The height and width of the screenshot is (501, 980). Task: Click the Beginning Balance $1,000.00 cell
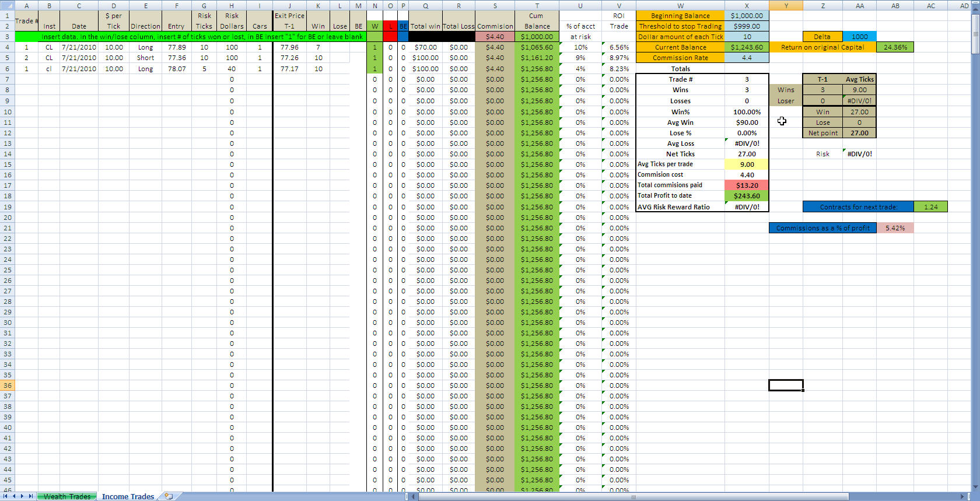(x=747, y=16)
